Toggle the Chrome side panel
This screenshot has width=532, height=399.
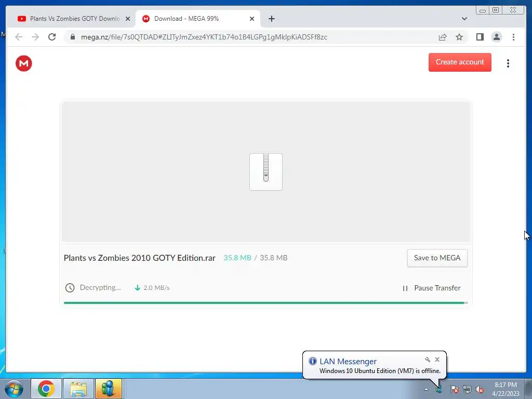[x=480, y=37]
